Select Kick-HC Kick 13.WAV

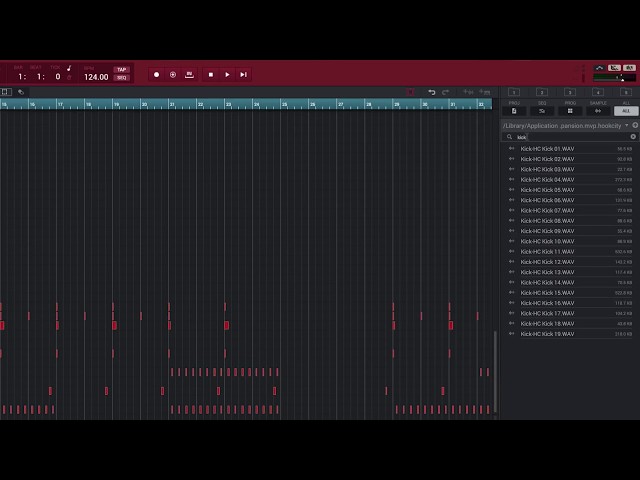point(570,272)
